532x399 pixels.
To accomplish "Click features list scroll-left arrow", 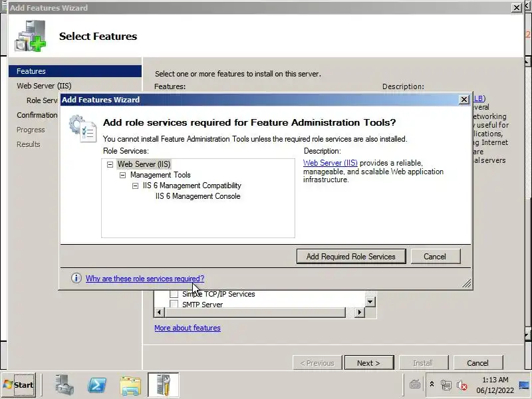I will click(x=159, y=312).
